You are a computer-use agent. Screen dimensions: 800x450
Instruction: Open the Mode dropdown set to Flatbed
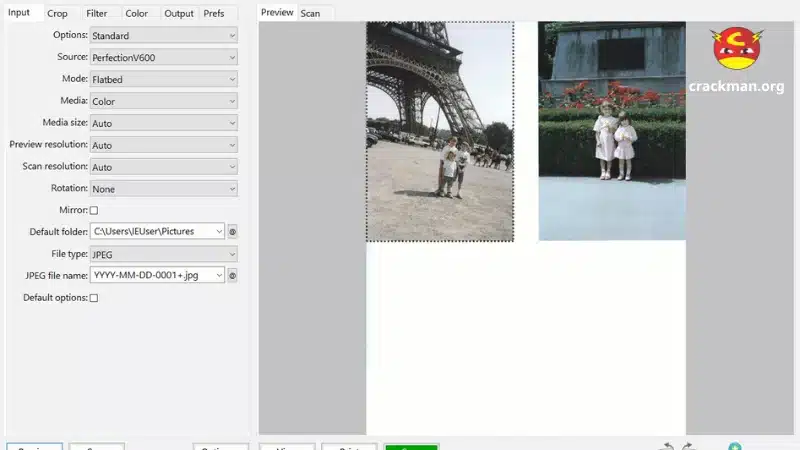[163, 80]
